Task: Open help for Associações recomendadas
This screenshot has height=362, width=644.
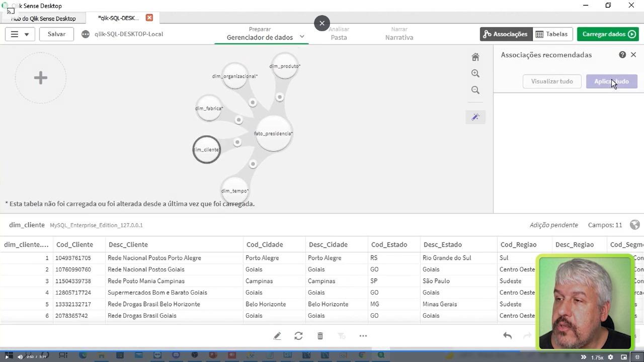Action: point(622,55)
